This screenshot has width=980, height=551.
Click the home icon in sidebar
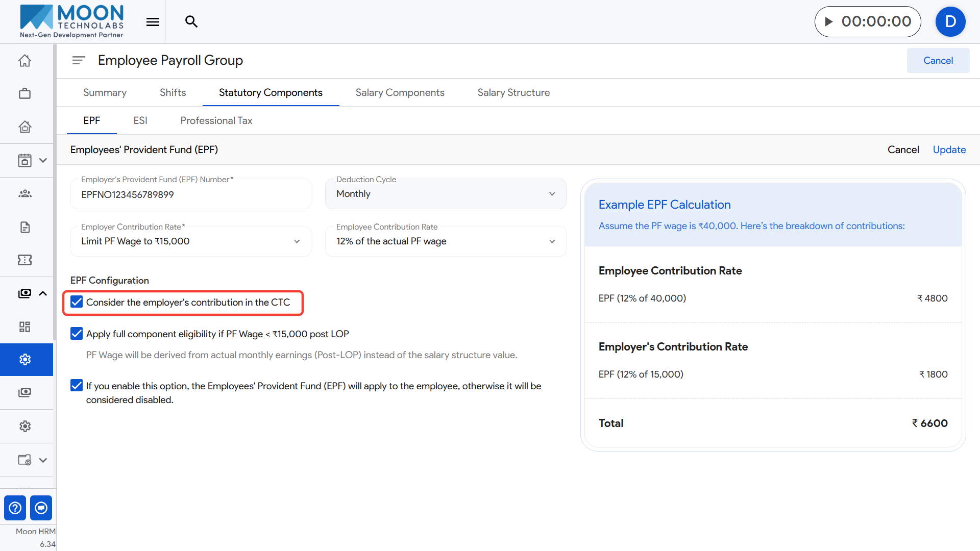[x=24, y=61]
